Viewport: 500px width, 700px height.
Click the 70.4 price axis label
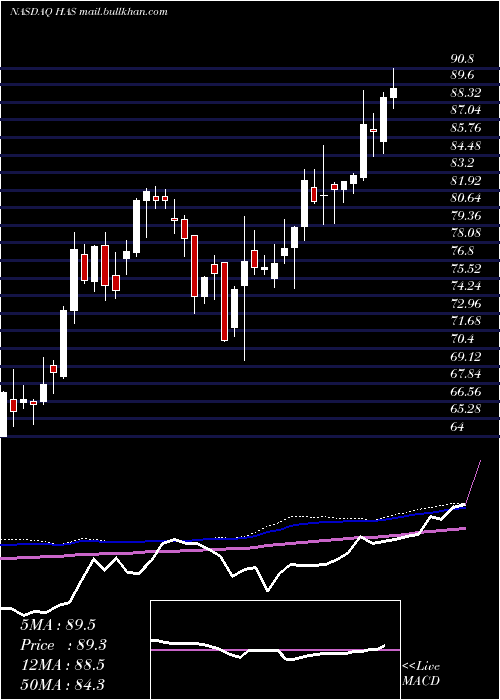point(462,338)
